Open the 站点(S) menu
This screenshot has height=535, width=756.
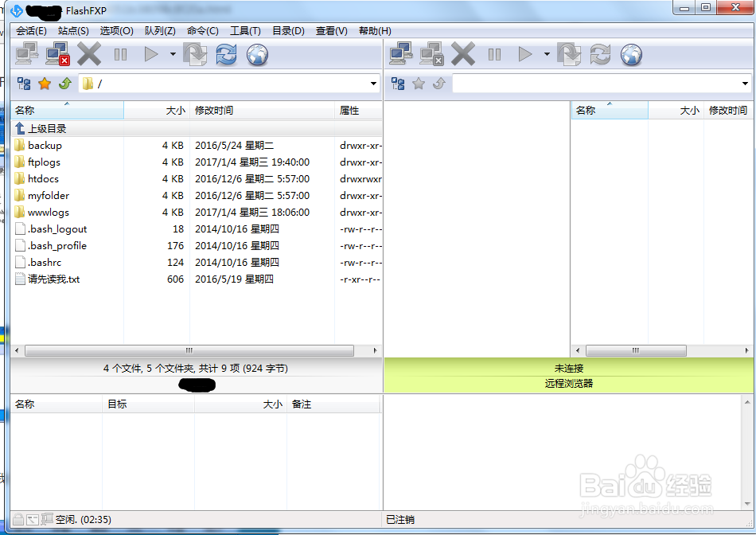pos(73,31)
